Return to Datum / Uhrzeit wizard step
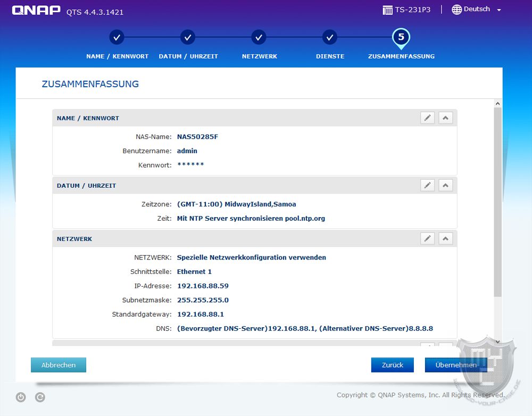The width and height of the screenshot is (532, 416). (x=188, y=38)
